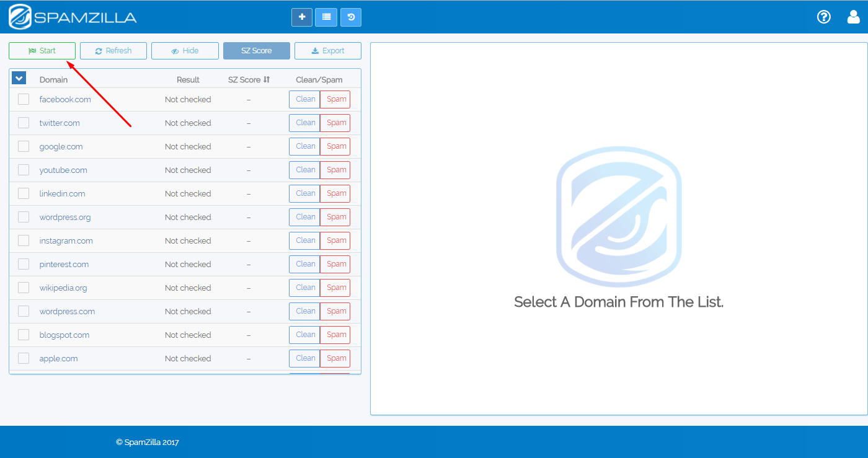Open the wordpress.com domain link
Screen dimensions: 868x458
click(67, 311)
